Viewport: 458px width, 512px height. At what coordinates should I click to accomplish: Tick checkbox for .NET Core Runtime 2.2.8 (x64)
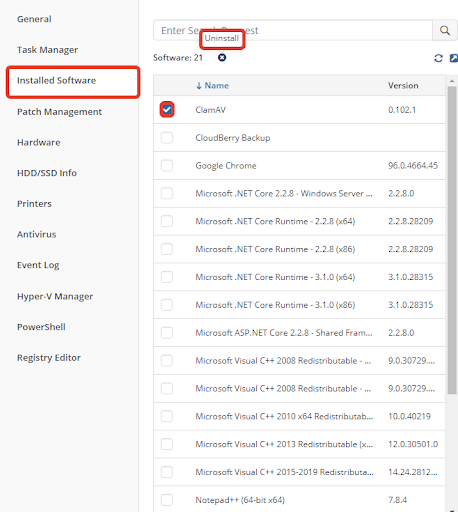pos(167,221)
